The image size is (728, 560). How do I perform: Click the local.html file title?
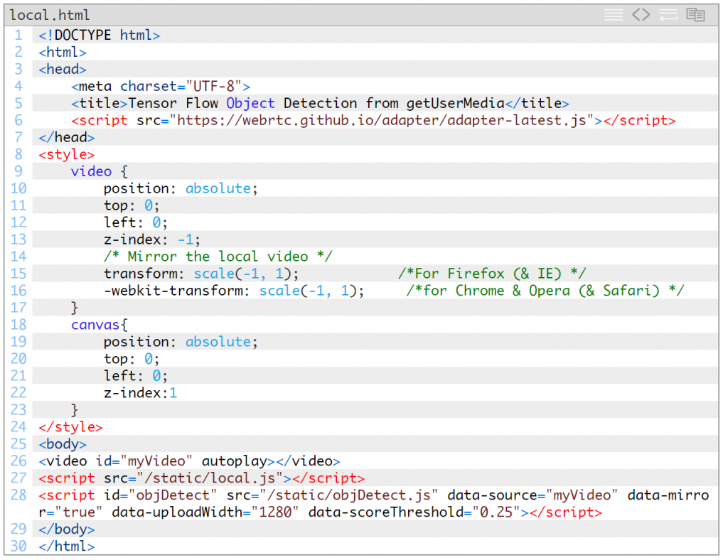pos(50,15)
